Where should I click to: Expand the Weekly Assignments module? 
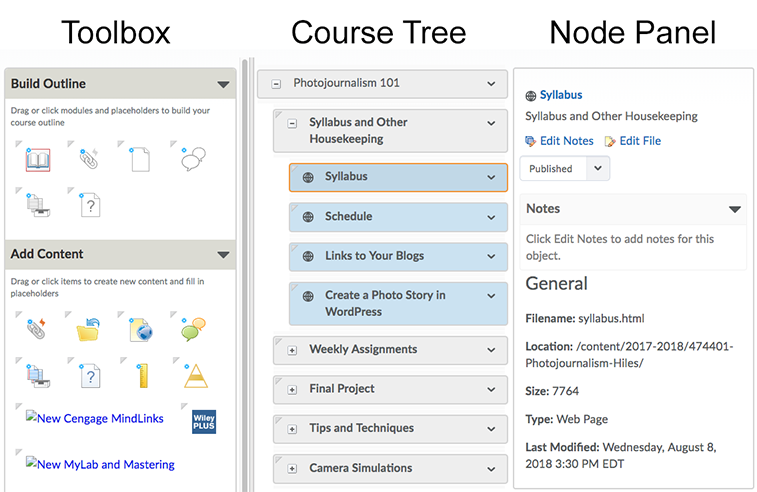292,350
